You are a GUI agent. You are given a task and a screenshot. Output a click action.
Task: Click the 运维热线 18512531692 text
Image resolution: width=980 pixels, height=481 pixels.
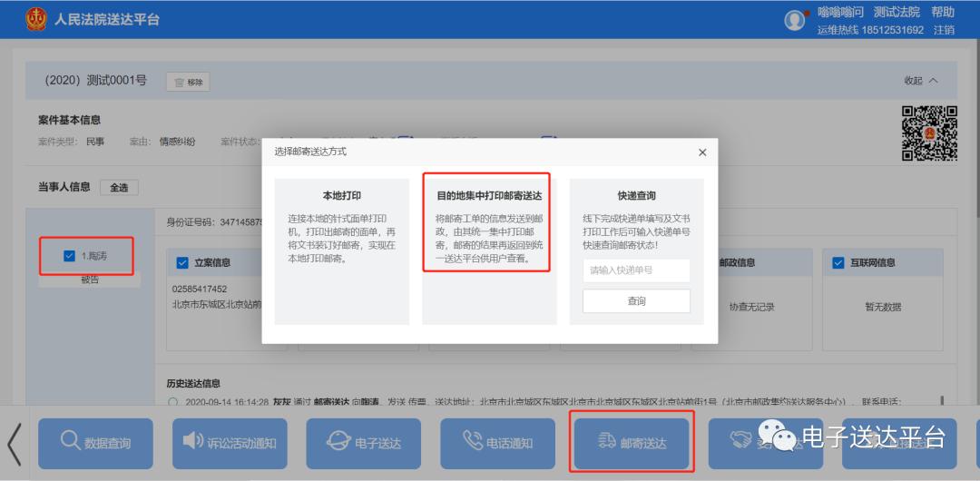point(870,29)
